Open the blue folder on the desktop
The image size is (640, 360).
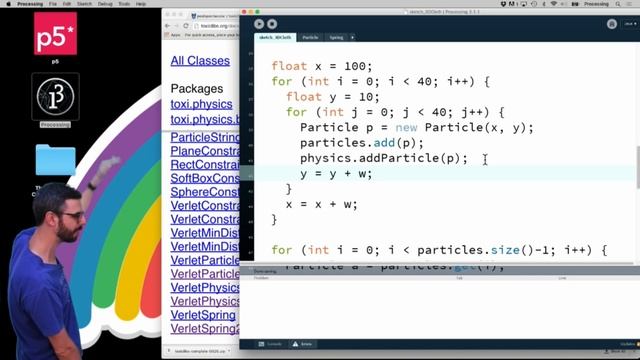point(55,160)
